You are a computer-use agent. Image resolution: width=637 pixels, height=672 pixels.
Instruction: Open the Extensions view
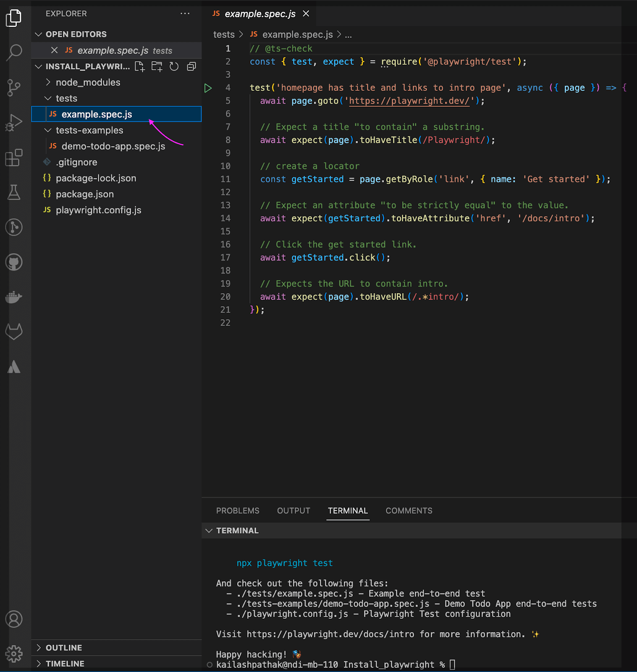[x=14, y=157]
